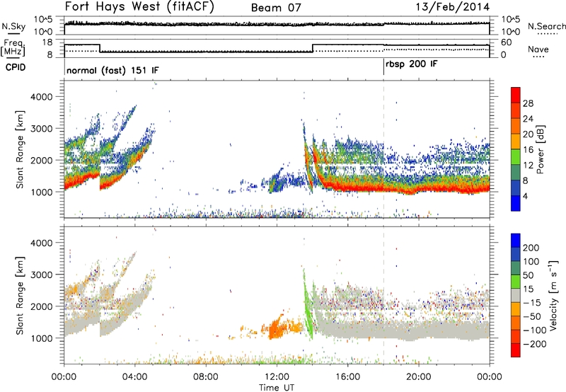The width and height of the screenshot is (566, 392).
Task: Click the red Velocity segment below -200
Action: (x=516, y=350)
